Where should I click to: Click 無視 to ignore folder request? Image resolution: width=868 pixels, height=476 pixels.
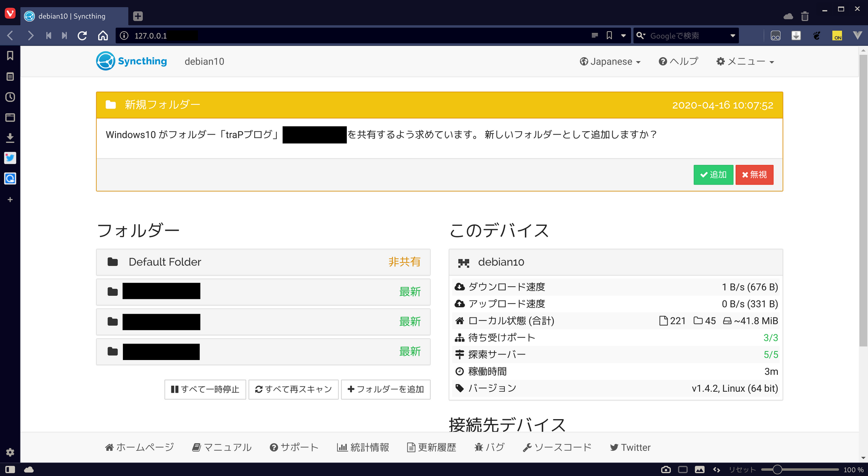[754, 175]
